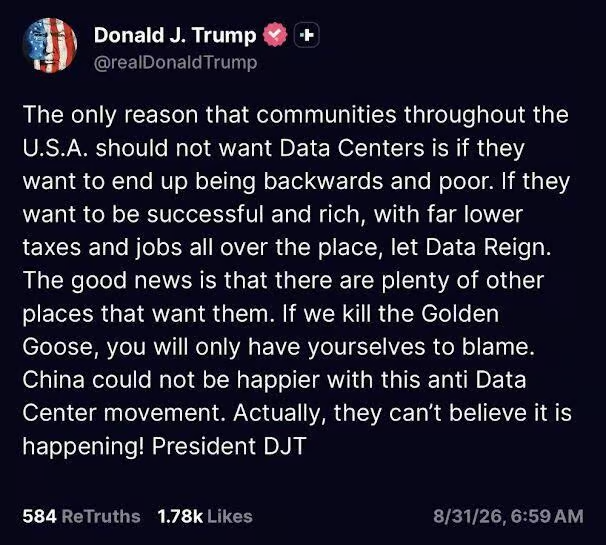Click the ReTruths label
The height and width of the screenshot is (545, 606).
[x=101, y=516]
